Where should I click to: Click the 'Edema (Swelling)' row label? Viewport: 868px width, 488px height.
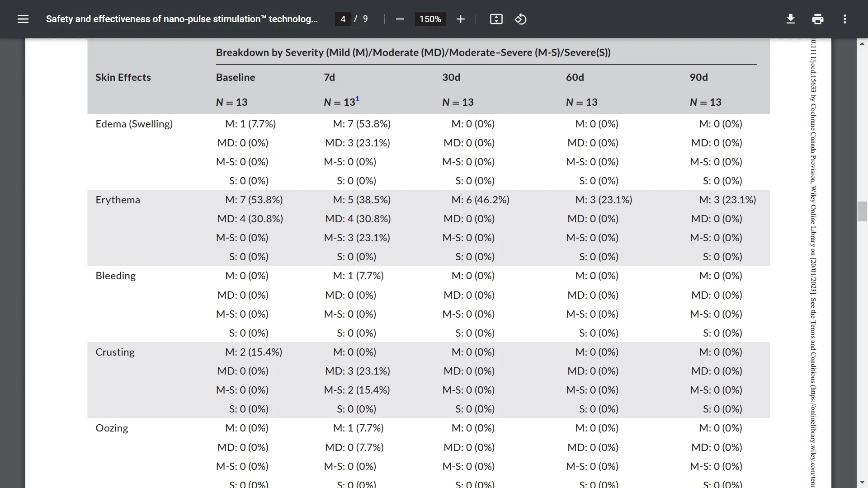[134, 124]
